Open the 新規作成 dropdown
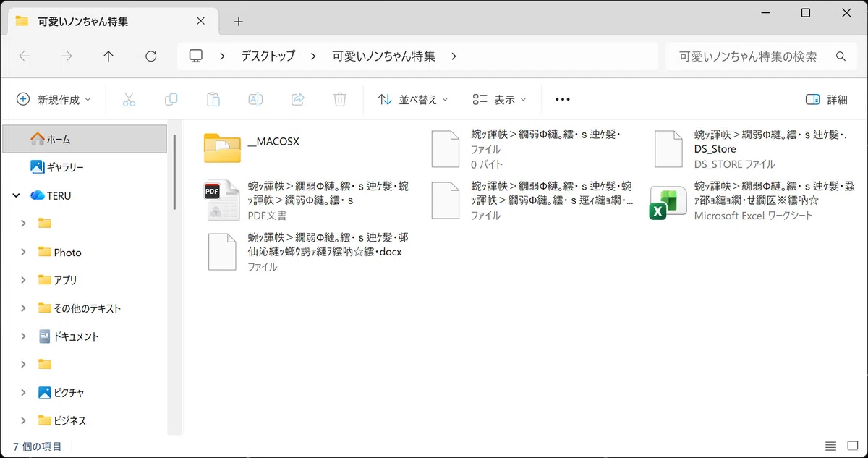The width and height of the screenshot is (868, 458). [54, 100]
